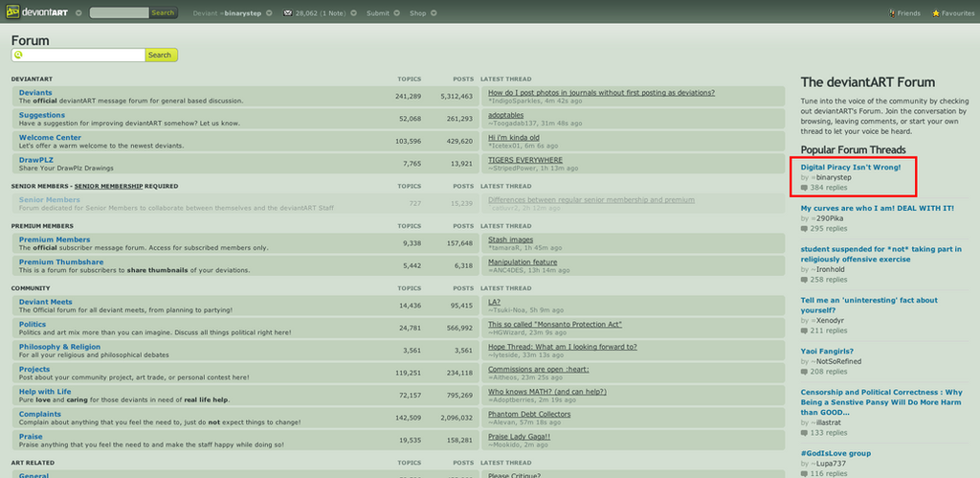Image resolution: width=980 pixels, height=478 pixels.
Task: Open the 'Hi i'm kinda old' thread
Action: (x=514, y=138)
